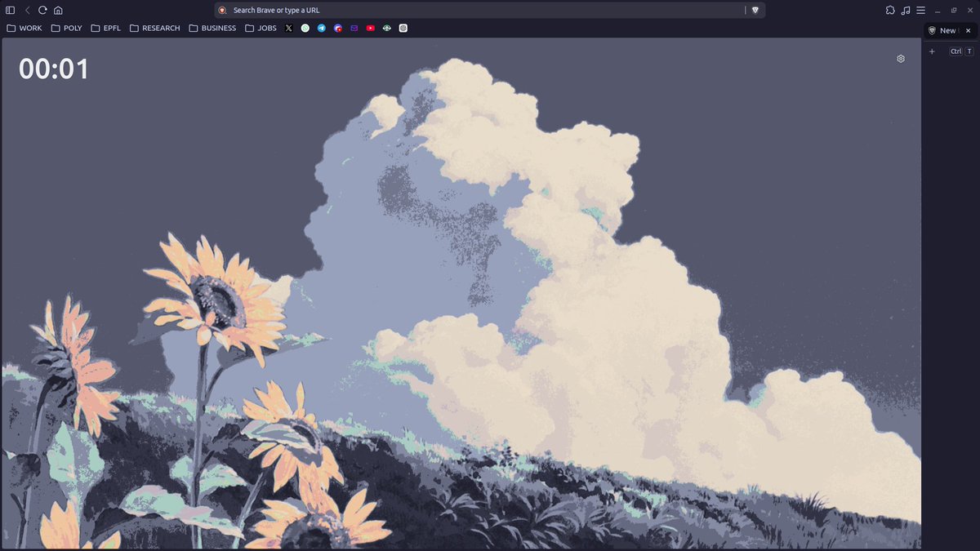Open Brave Shields lion icon in address bar

coord(755,10)
